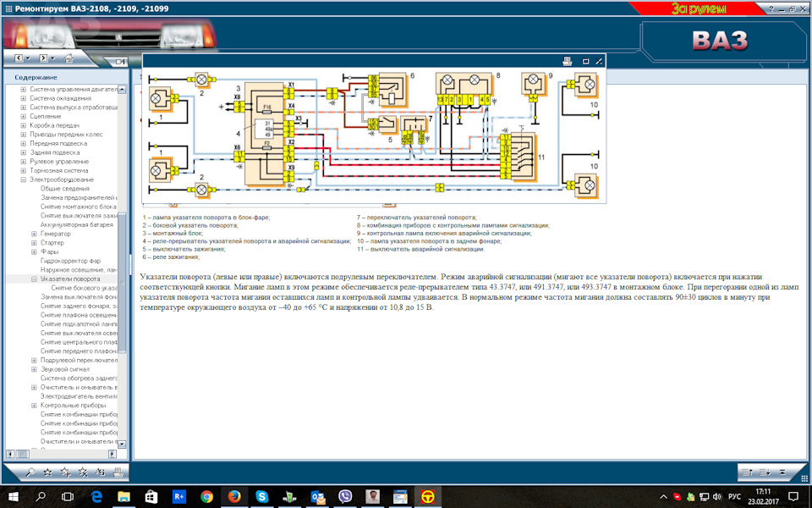Switch input language РУС in tray
Viewport: 812px width, 508px height.
tap(734, 497)
